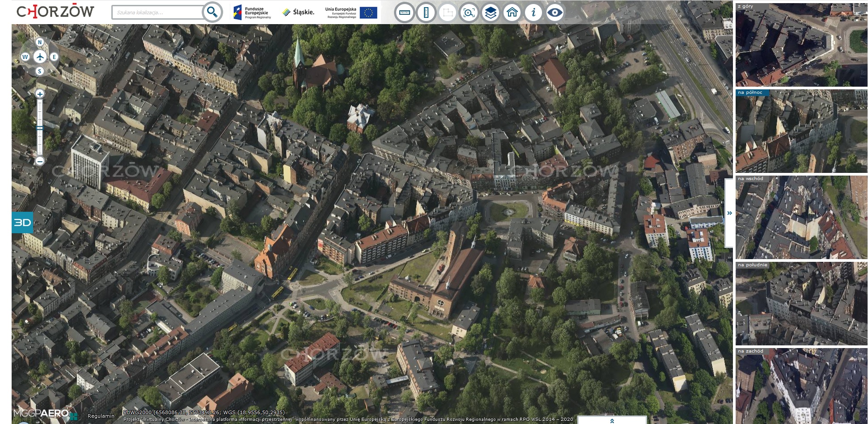Select the 'na południe' view thumbnail

pos(801,304)
